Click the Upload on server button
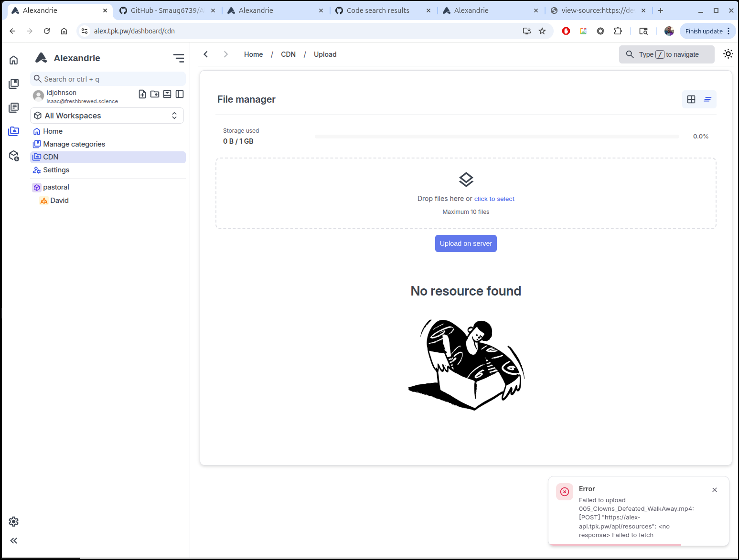Viewport: 739px width, 560px height. (x=466, y=243)
